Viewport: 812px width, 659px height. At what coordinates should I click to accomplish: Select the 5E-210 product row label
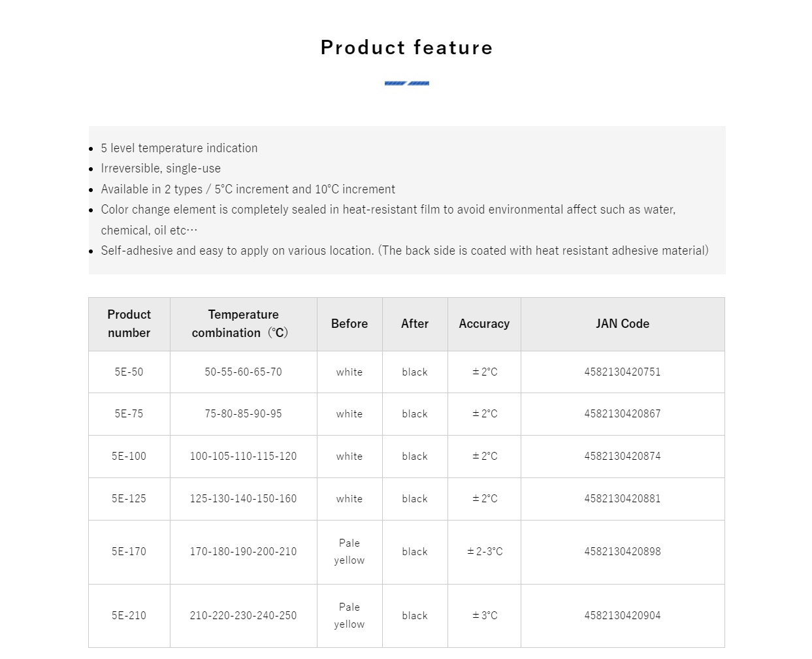click(x=129, y=615)
